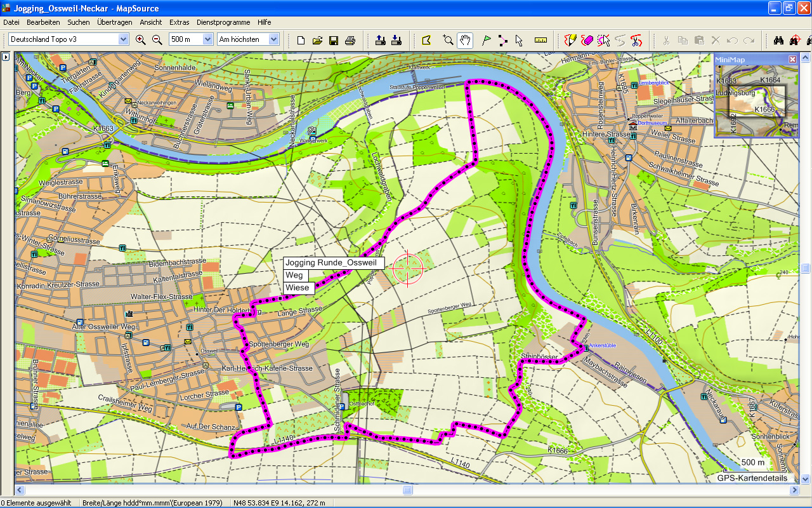Viewport: 812px width, 508px height.
Task: Open the Datei menu
Action: tap(11, 22)
